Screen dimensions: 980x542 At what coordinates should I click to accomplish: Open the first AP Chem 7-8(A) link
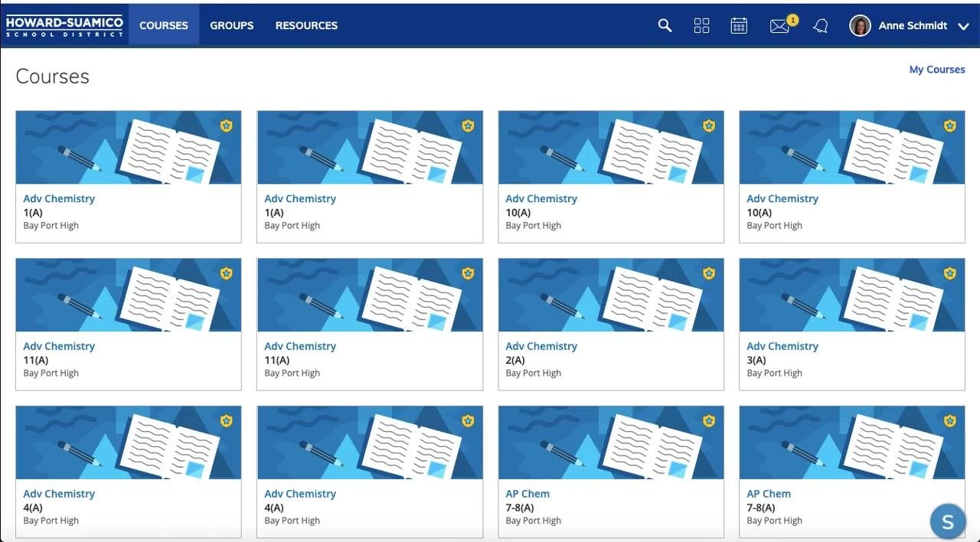528,494
